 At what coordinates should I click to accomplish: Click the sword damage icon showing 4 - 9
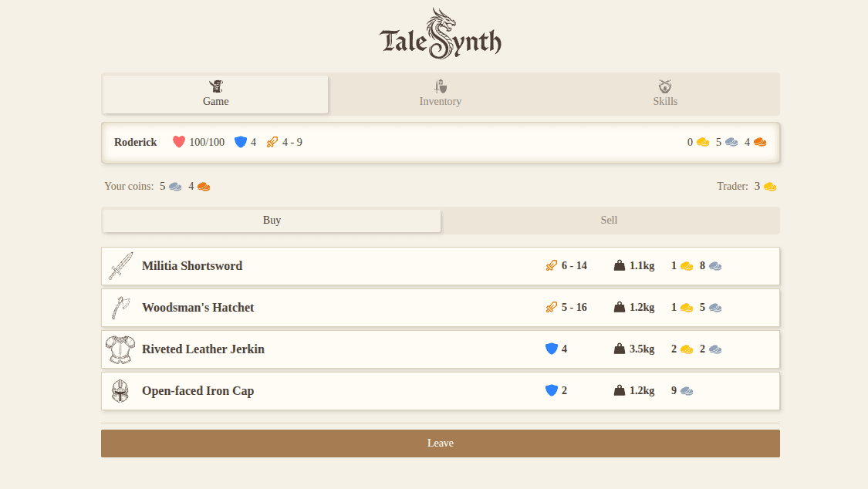[271, 142]
